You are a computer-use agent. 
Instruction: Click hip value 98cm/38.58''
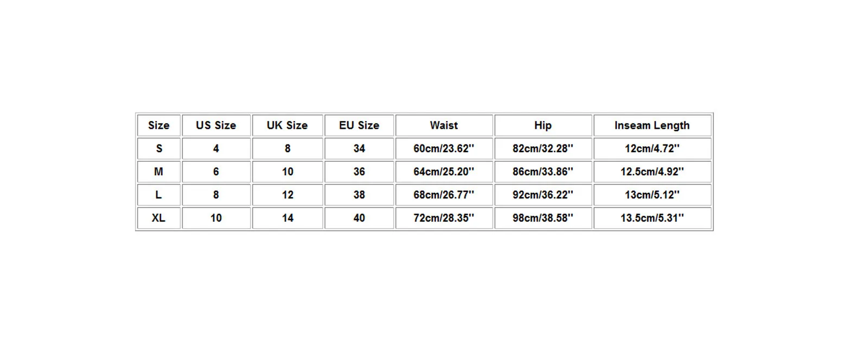[542, 218]
